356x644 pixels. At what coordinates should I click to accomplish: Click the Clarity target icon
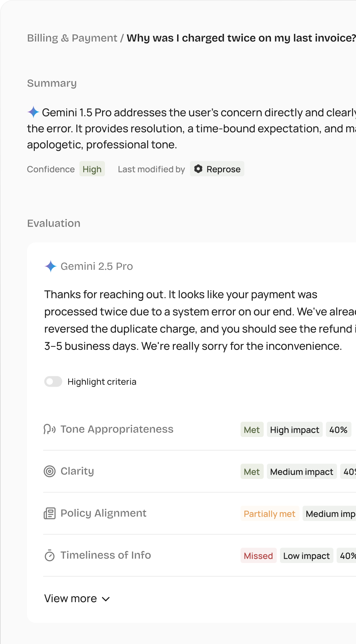point(50,471)
